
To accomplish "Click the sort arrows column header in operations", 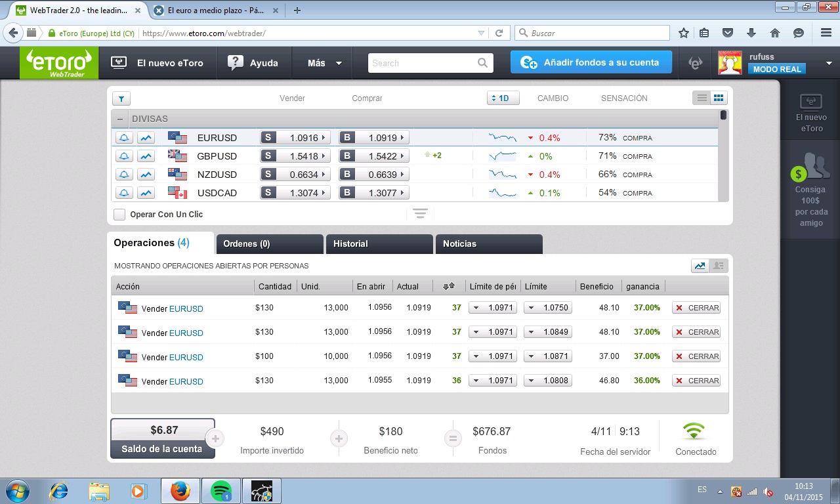I will click(x=449, y=286).
